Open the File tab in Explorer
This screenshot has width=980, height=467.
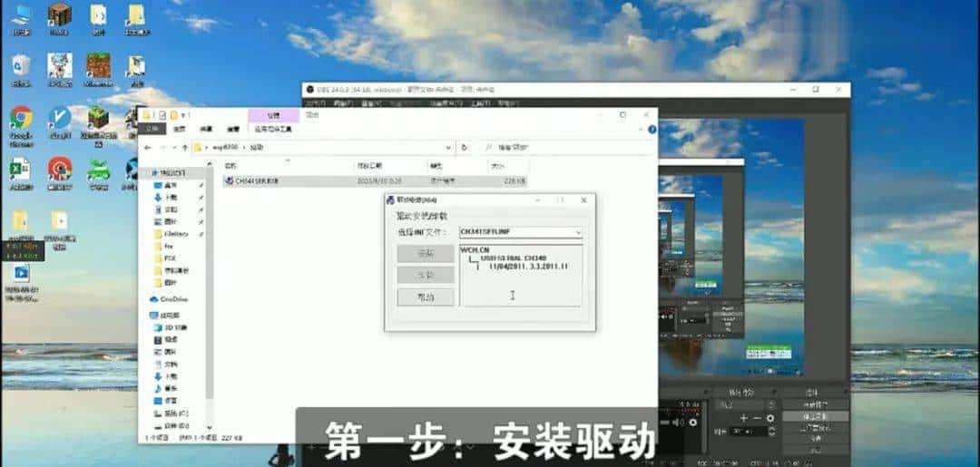coord(152,129)
